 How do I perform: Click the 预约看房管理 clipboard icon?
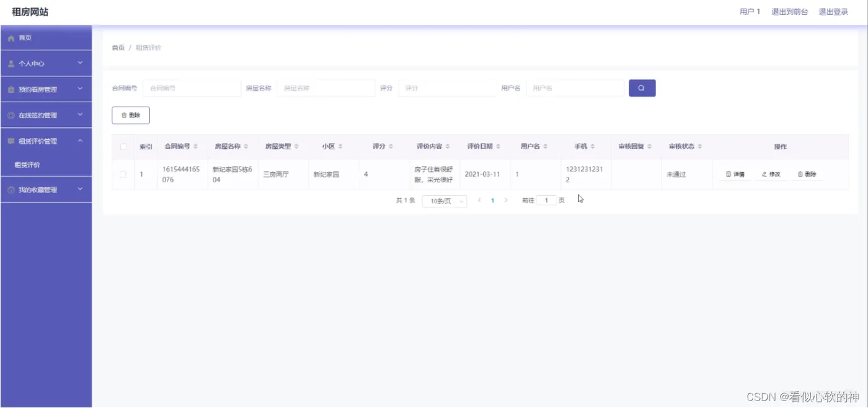point(11,90)
